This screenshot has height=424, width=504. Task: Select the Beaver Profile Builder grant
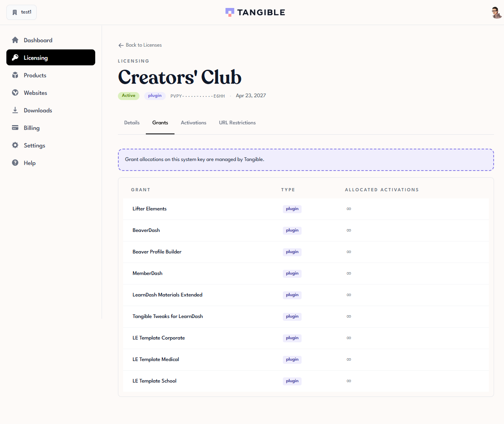point(306,252)
